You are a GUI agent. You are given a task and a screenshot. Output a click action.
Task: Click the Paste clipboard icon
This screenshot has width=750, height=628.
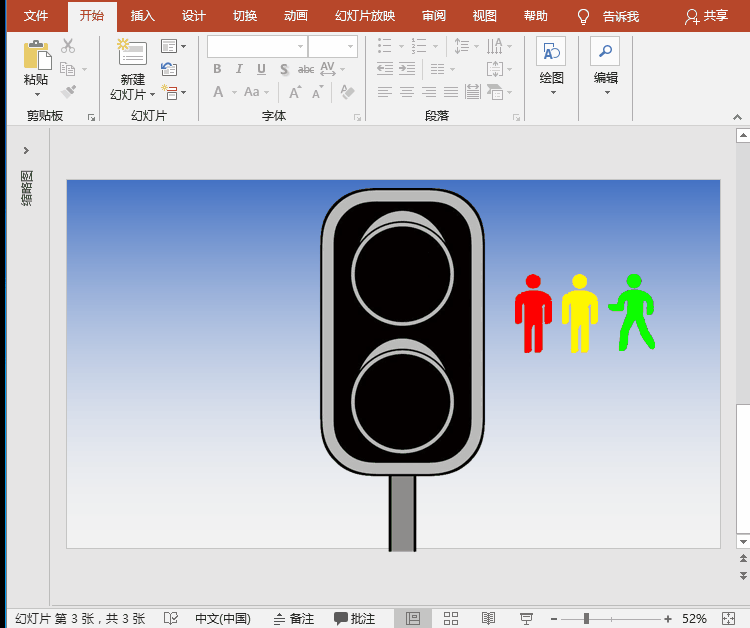(x=37, y=55)
